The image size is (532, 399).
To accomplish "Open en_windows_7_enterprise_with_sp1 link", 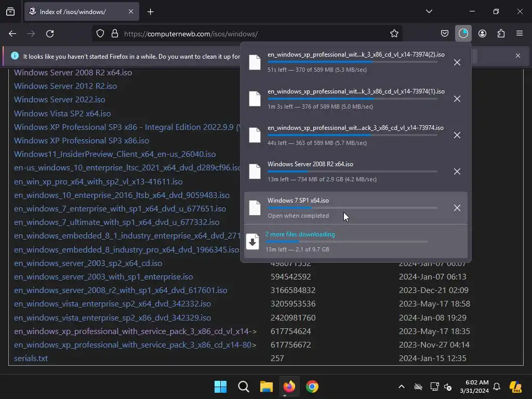I will (x=120, y=209).
